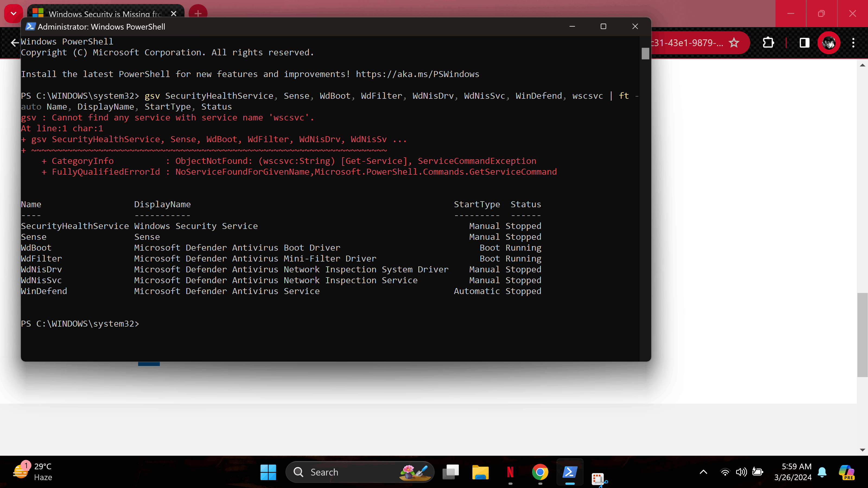Go back using the browser back arrow
868x488 pixels.
pos(14,43)
